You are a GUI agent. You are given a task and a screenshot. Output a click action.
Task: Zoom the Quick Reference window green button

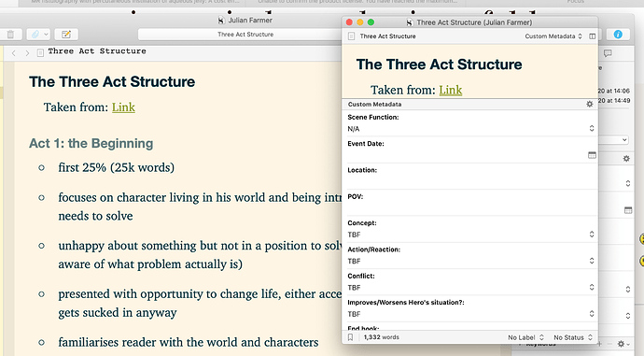(x=371, y=22)
